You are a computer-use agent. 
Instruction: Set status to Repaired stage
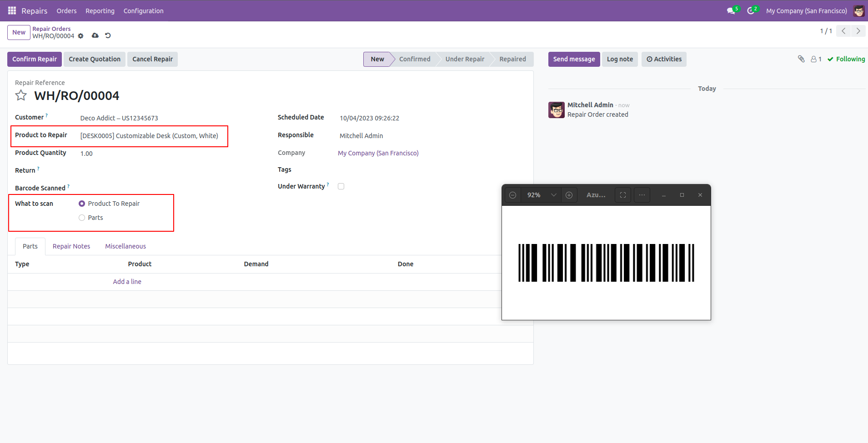point(512,59)
